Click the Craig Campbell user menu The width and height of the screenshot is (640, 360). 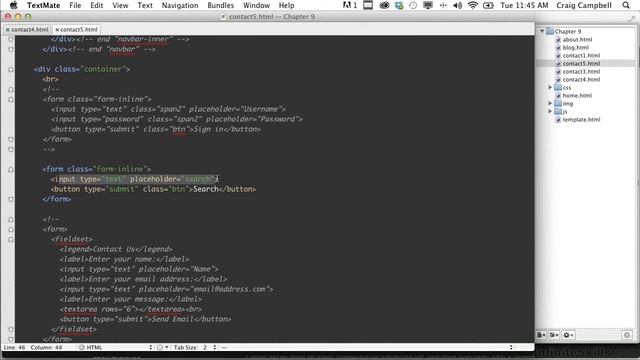(x=584, y=5)
